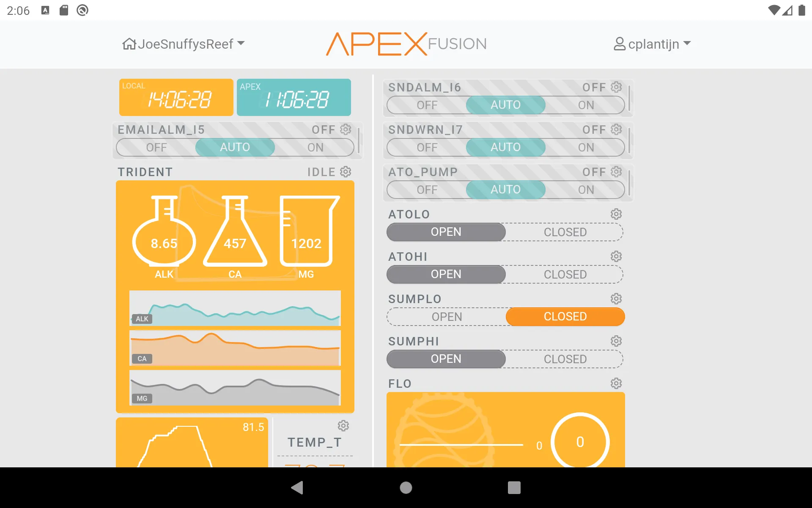812x508 pixels.
Task: Toggle SNDWRN_I7 to OFF state
Action: coord(427,147)
